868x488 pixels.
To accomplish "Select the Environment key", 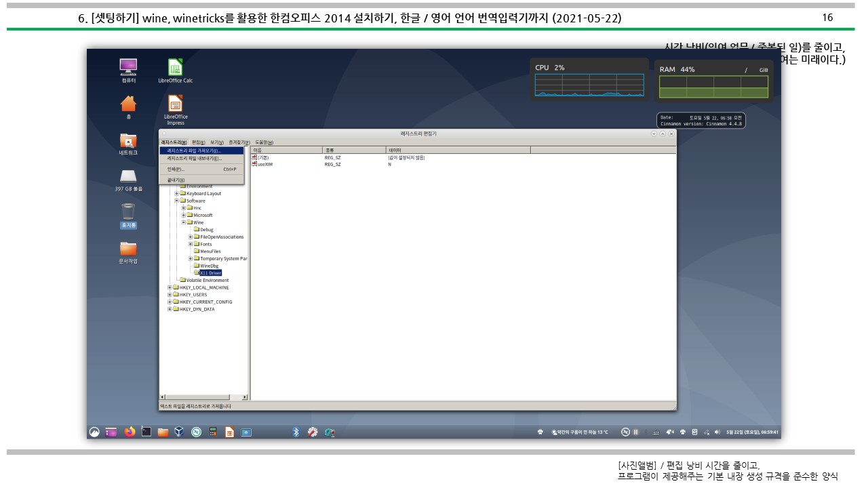I will 199,186.
